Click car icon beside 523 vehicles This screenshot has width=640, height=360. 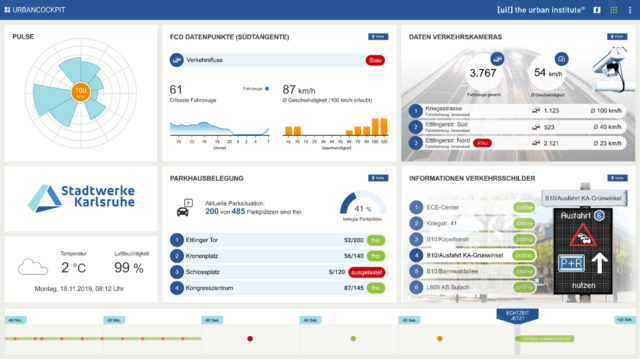coord(536,127)
